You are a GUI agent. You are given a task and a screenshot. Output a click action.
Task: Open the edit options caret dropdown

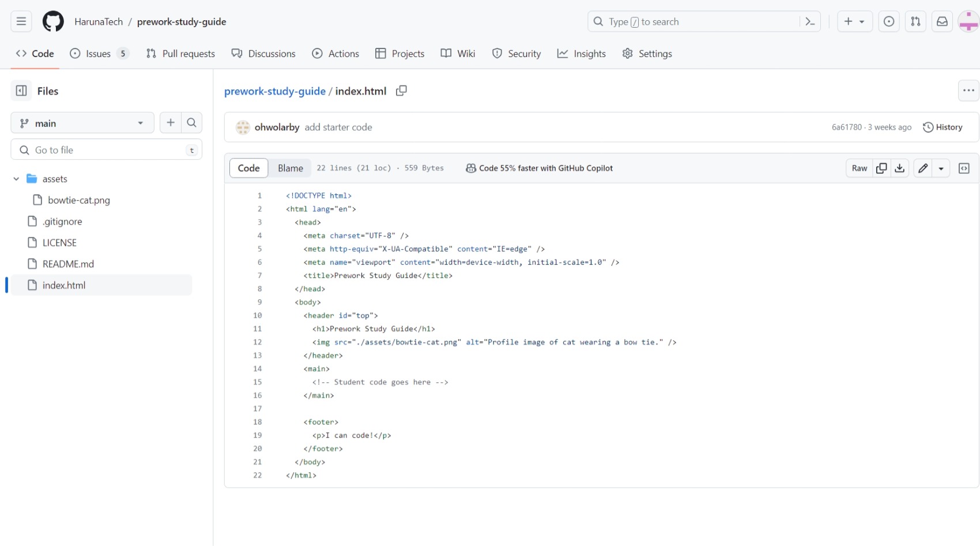[941, 168]
